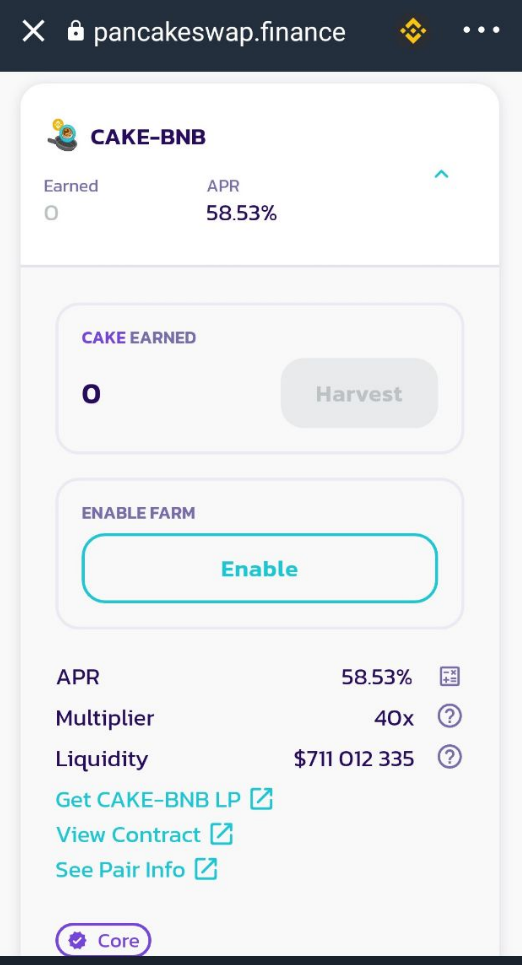Screen dimensions: 522x965
Task: Close the in-app browser with the X icon
Action: coord(33,31)
